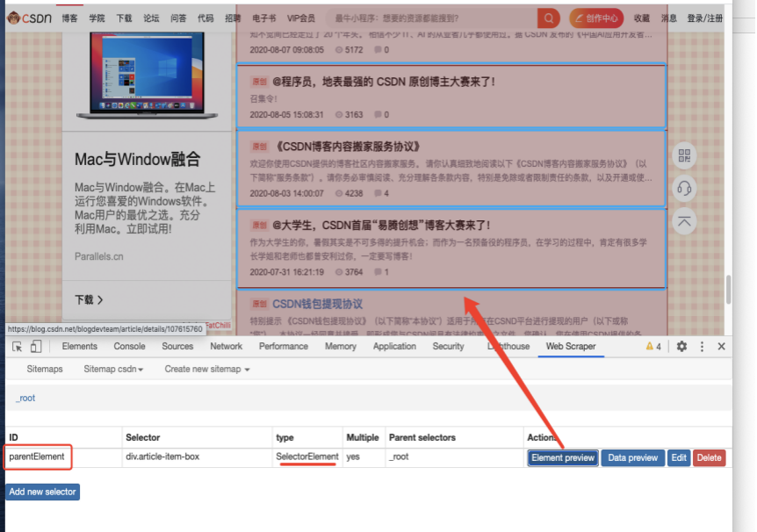Switch to the Network tab
Screen dimensions: 757x532
coord(226,346)
